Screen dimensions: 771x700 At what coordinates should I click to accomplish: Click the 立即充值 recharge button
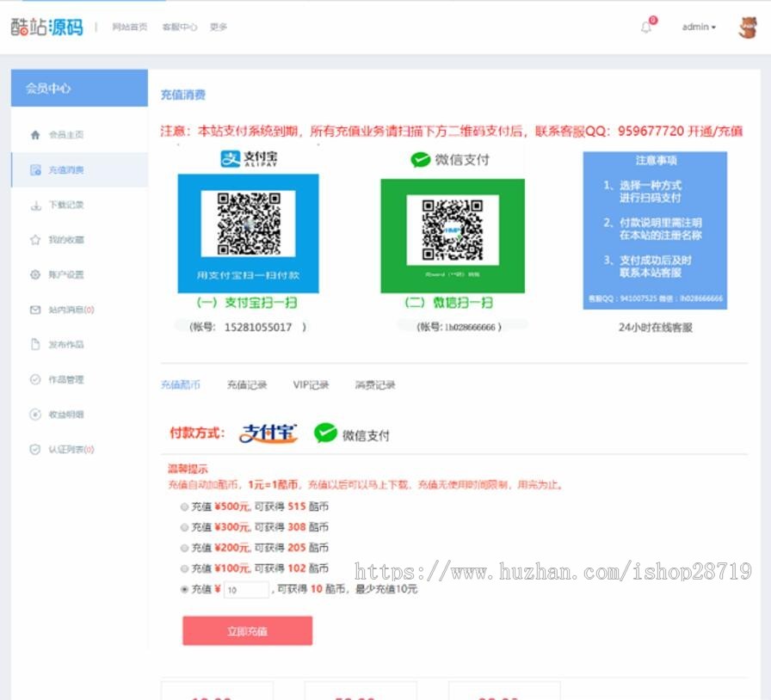pyautogui.click(x=247, y=630)
